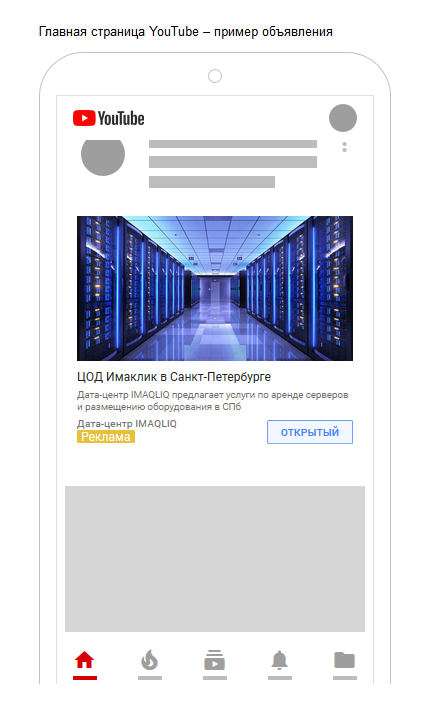Open the account avatar circle at top right

pos(343,118)
